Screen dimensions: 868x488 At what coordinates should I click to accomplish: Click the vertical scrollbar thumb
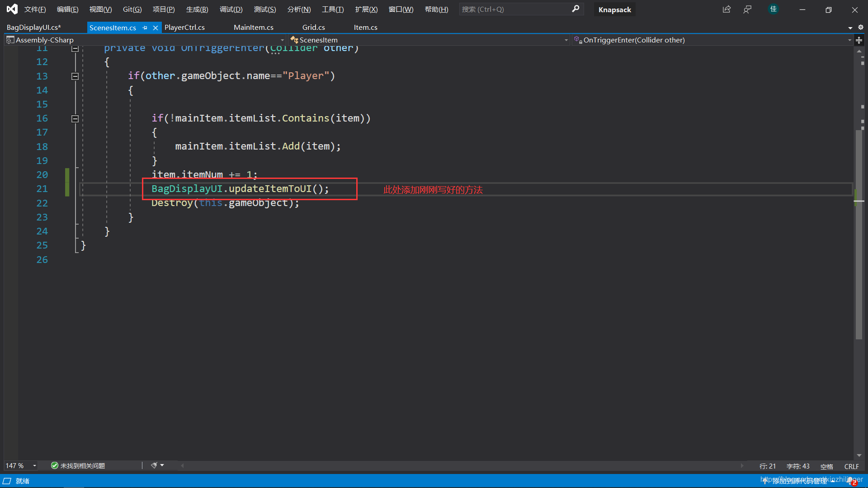coord(859,234)
